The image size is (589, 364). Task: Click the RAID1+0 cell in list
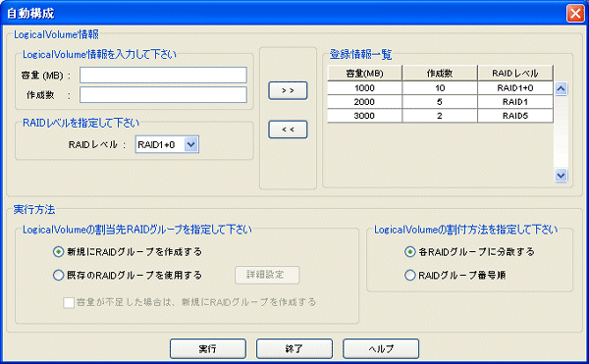pos(515,88)
